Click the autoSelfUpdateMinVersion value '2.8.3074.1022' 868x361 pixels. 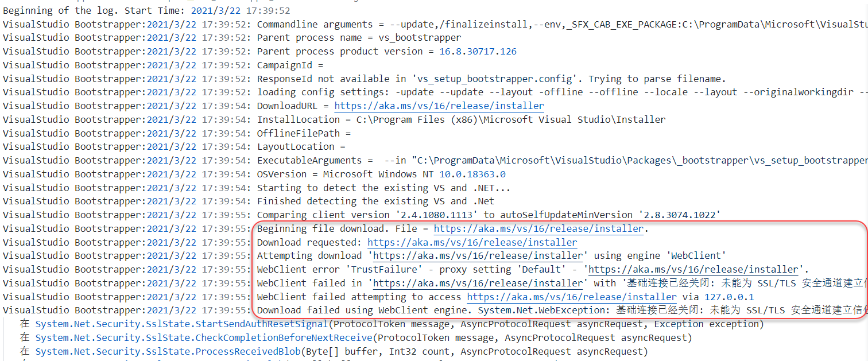[679, 215]
